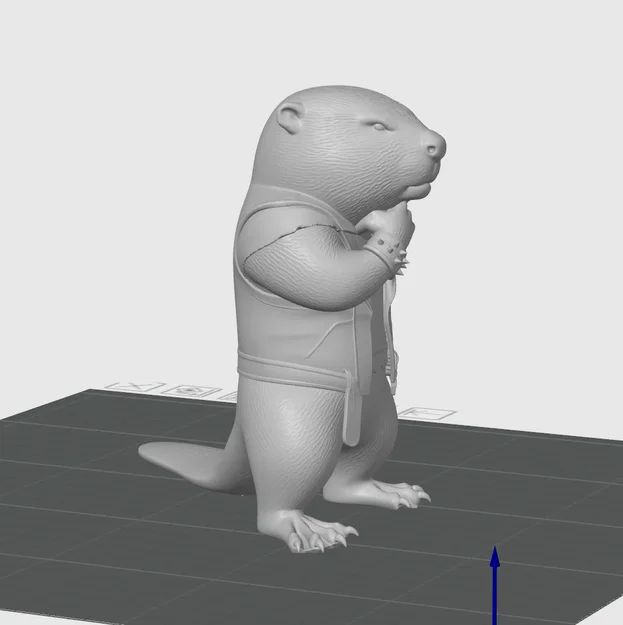The height and width of the screenshot is (625, 623).
Task: Click the flat-line box icon right of the model
Action: 428,413
